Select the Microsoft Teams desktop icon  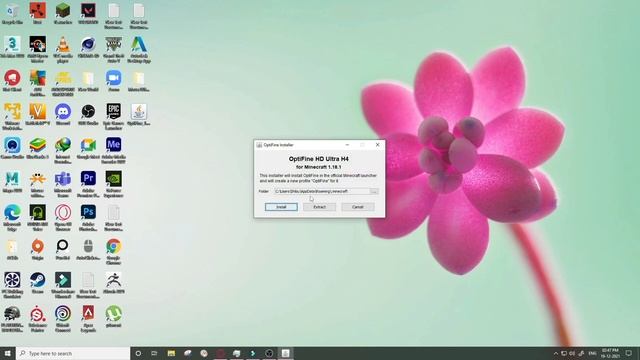(x=63, y=184)
